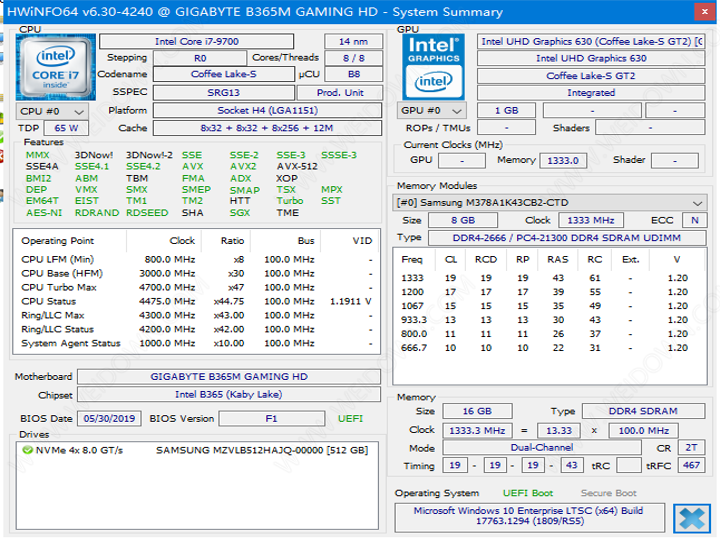The image size is (720, 540).
Task: Click the Intel Core i7 CPU logo
Action: tap(56, 68)
